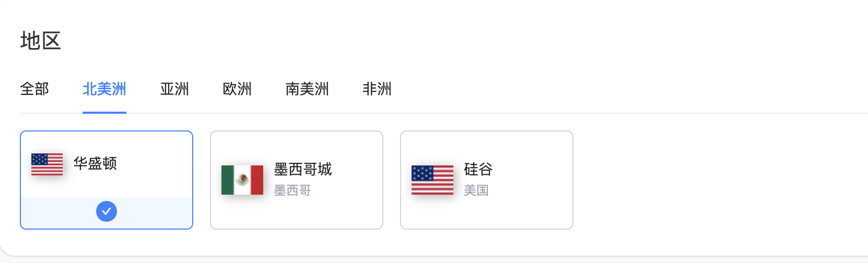868x263 pixels.
Task: Select the 北美洲 tab
Action: point(104,89)
